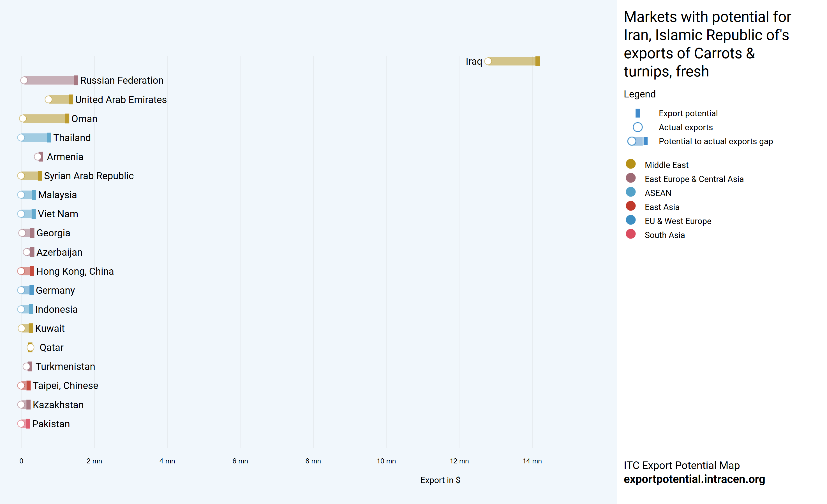Click the Thailand country label
827x504 pixels.
tap(72, 138)
